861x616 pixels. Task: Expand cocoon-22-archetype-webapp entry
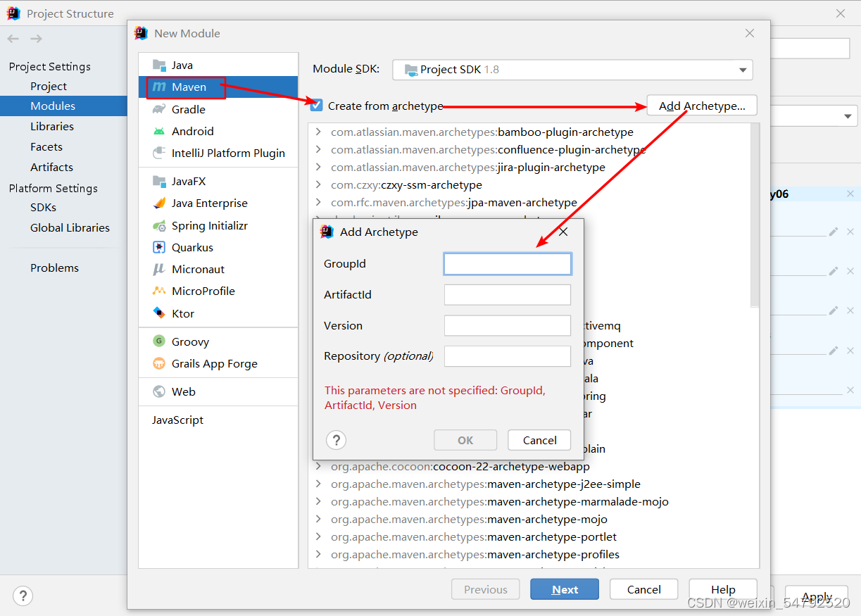[x=318, y=466]
